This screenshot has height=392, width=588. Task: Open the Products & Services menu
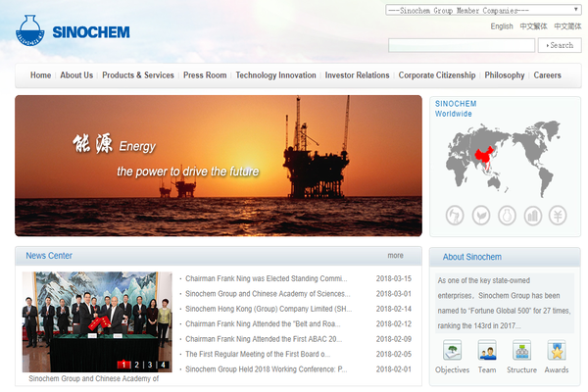coord(138,75)
